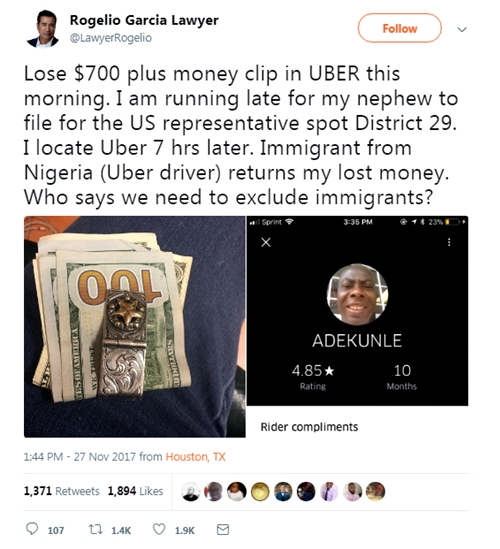The height and width of the screenshot is (549, 500).
Task: Click the last liker avatar in the row
Action: tap(376, 491)
